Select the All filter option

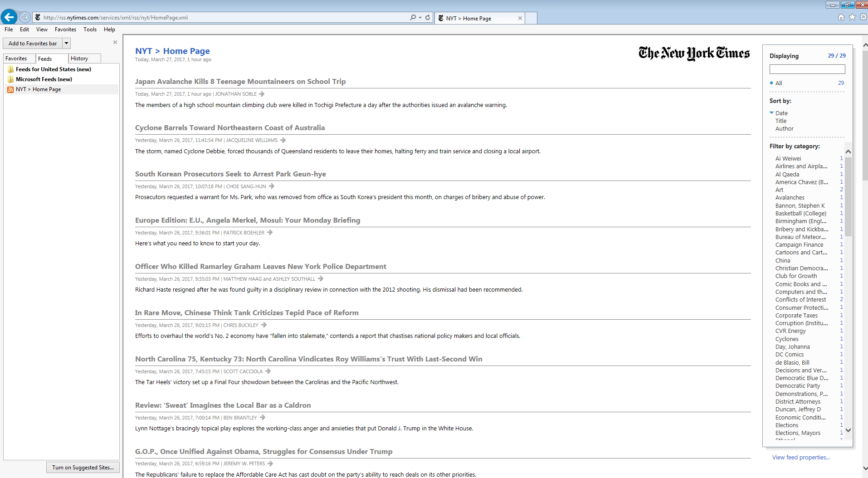[x=779, y=83]
